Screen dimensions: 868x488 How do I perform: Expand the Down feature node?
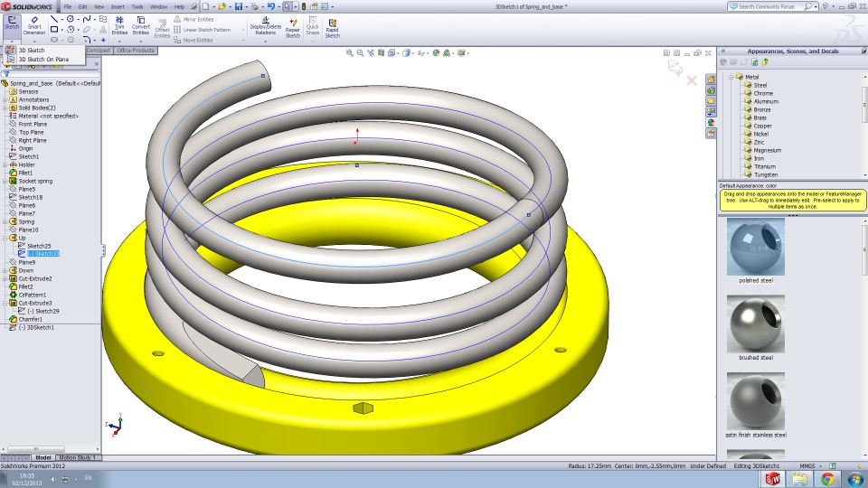click(x=5, y=270)
